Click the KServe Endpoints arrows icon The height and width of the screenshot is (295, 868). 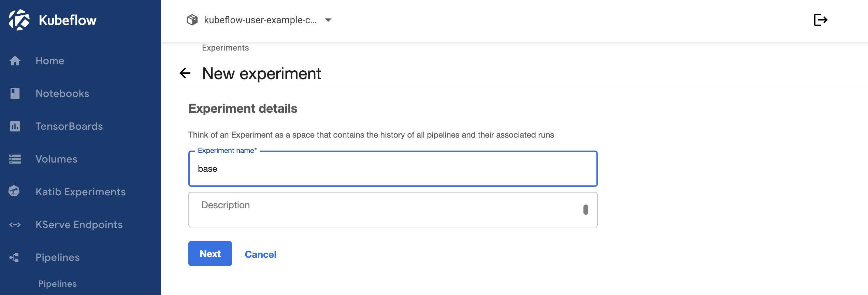14,224
